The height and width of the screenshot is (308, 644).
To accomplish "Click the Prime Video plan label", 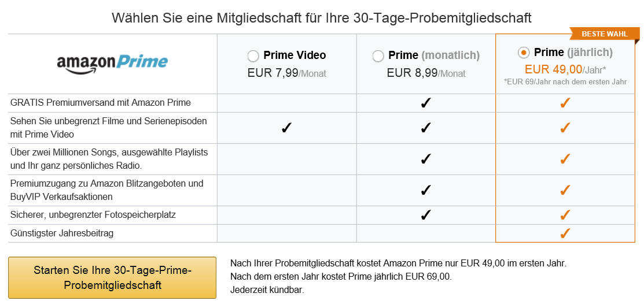I will click(x=295, y=55).
